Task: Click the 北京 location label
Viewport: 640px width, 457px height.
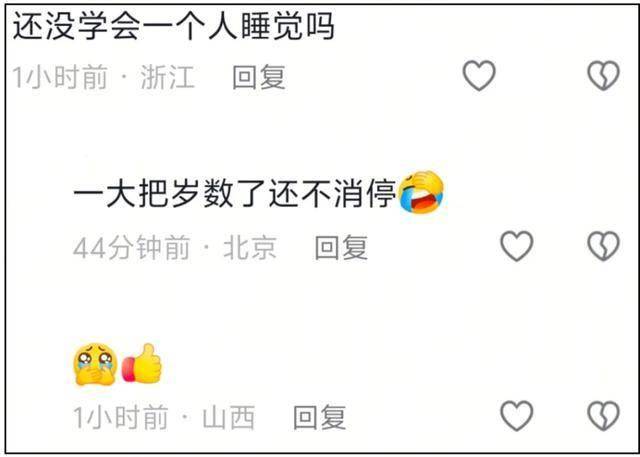Action: tap(250, 248)
